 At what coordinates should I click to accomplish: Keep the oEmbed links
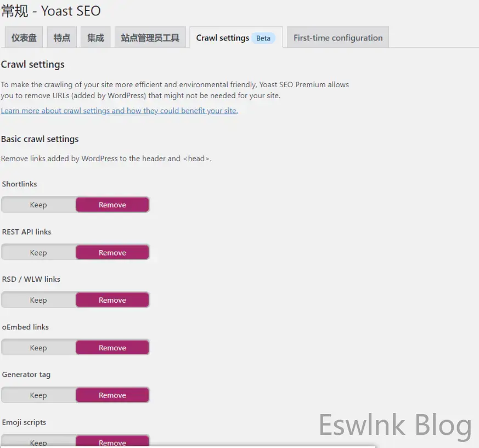38,348
